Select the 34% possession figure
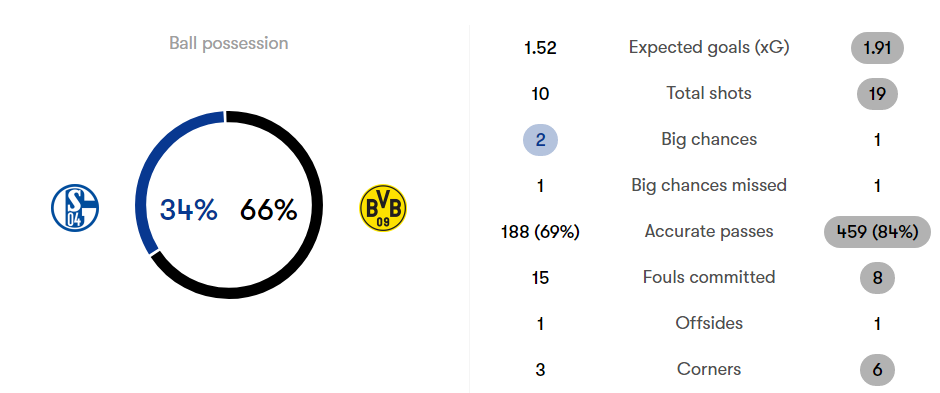Viewport: 940px width, 393px height. [x=188, y=210]
